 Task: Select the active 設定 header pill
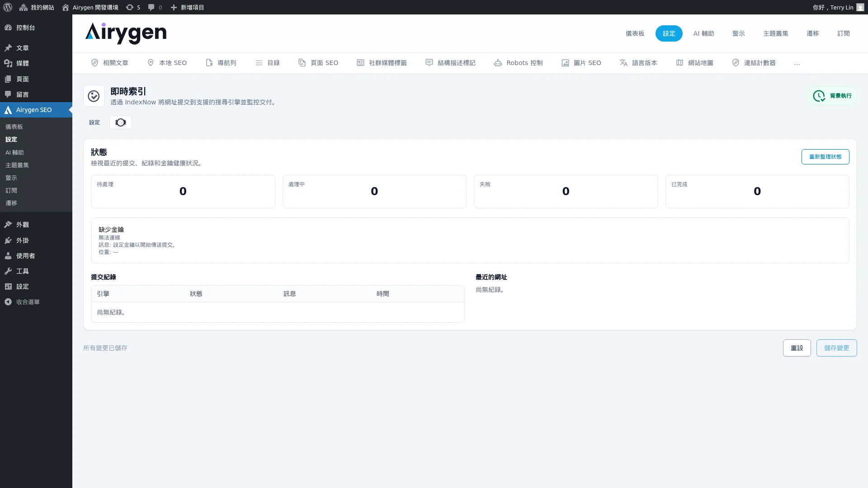669,33
